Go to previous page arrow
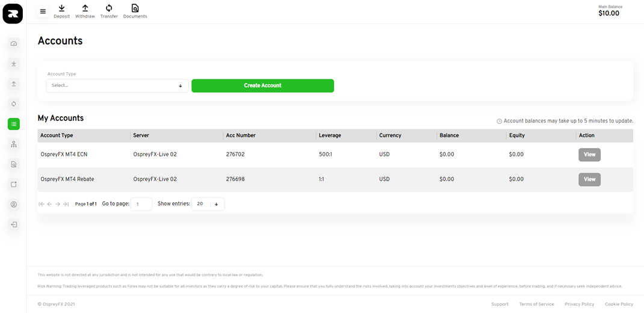Viewport: 644px width, 313px height. pos(49,204)
